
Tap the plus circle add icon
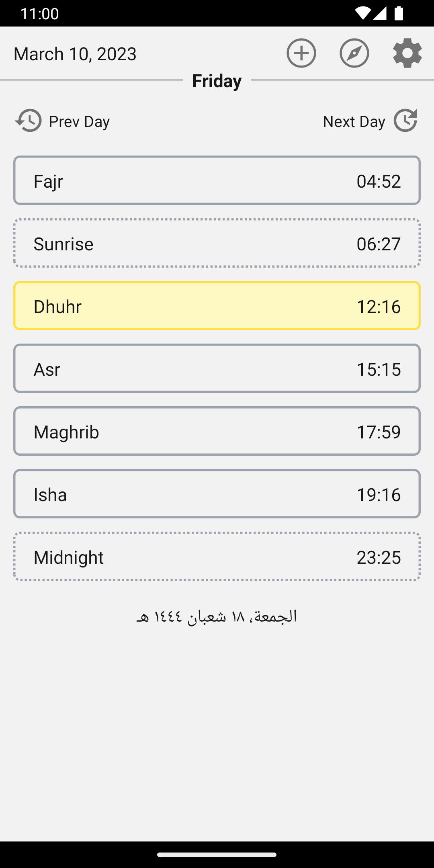tap(301, 53)
